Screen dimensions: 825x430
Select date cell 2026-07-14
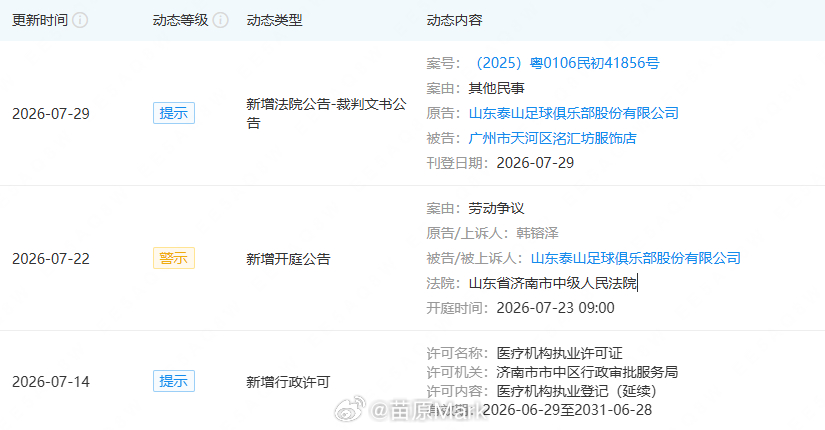click(51, 382)
